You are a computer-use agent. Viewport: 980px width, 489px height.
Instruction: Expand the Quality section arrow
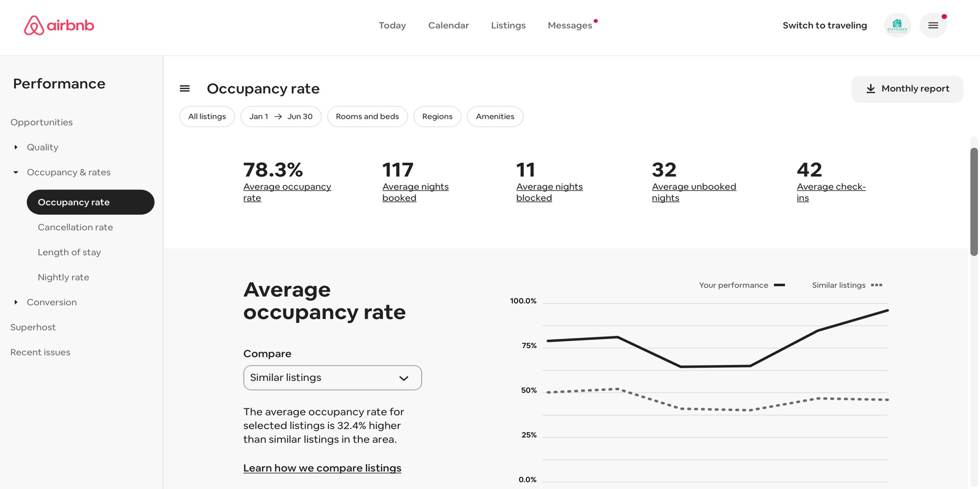tap(16, 147)
